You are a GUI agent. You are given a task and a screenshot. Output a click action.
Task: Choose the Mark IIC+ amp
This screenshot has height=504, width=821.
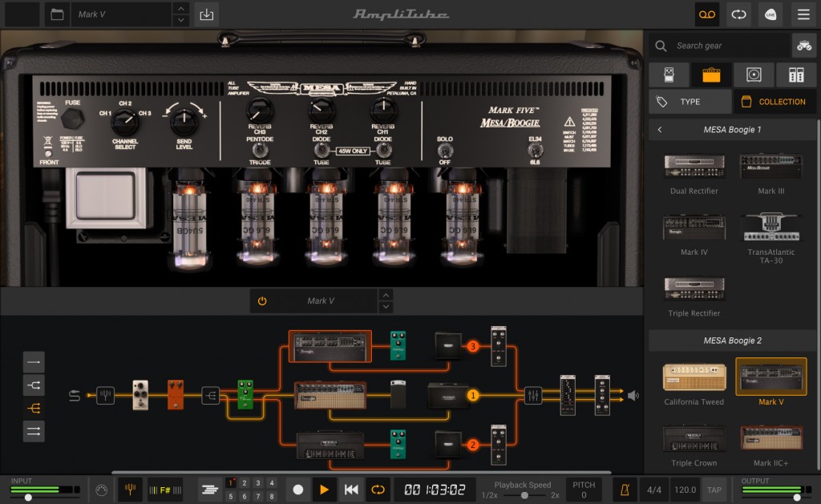click(770, 445)
